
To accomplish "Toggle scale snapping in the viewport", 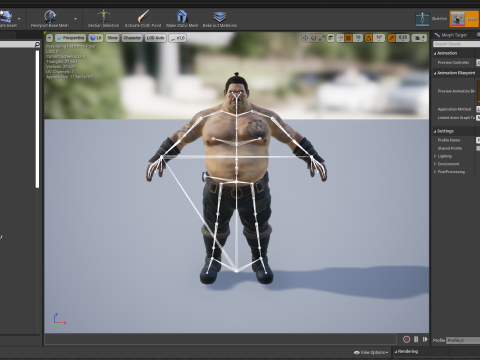I will [391, 38].
